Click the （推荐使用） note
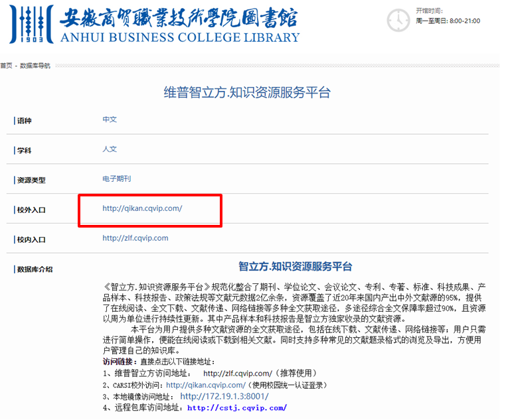The height and width of the screenshot is (420, 506). pos(295,374)
